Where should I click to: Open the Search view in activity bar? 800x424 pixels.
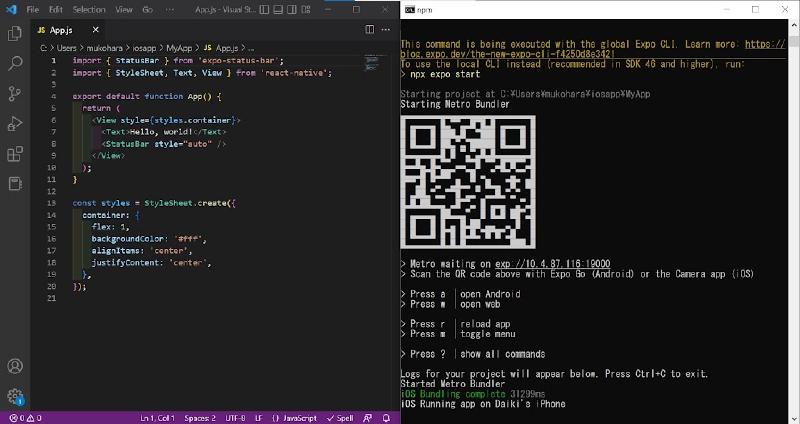tap(15, 64)
